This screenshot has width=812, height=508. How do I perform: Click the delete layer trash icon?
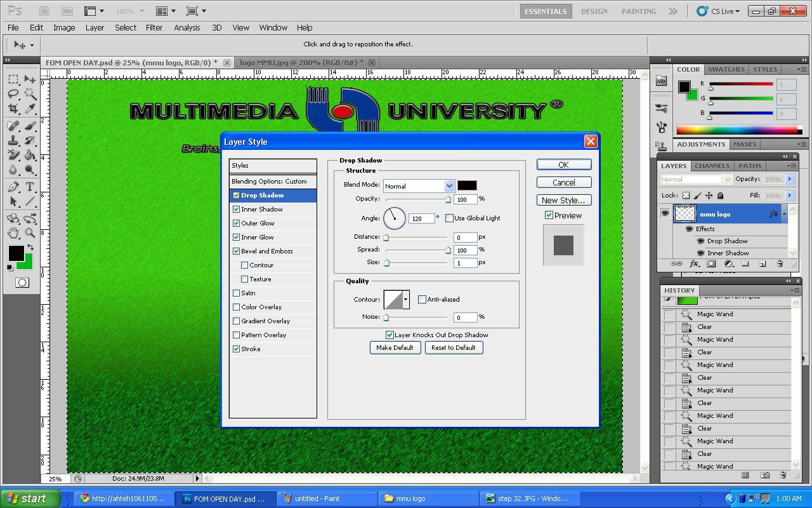pyautogui.click(x=780, y=264)
